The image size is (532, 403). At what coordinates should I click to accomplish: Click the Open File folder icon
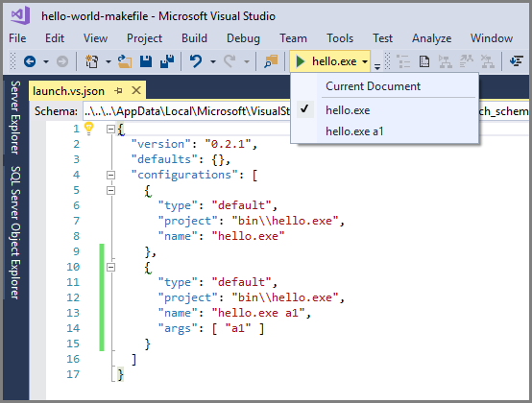coord(125,61)
